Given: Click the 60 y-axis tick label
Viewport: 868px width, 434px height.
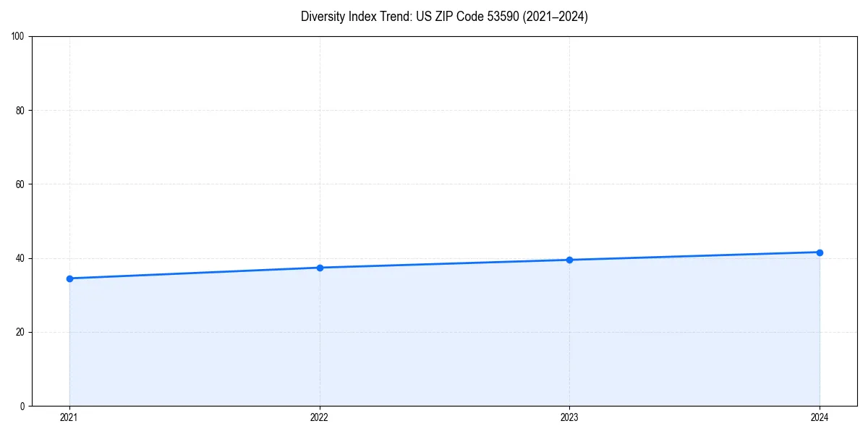Looking at the screenshot, I should [x=20, y=184].
